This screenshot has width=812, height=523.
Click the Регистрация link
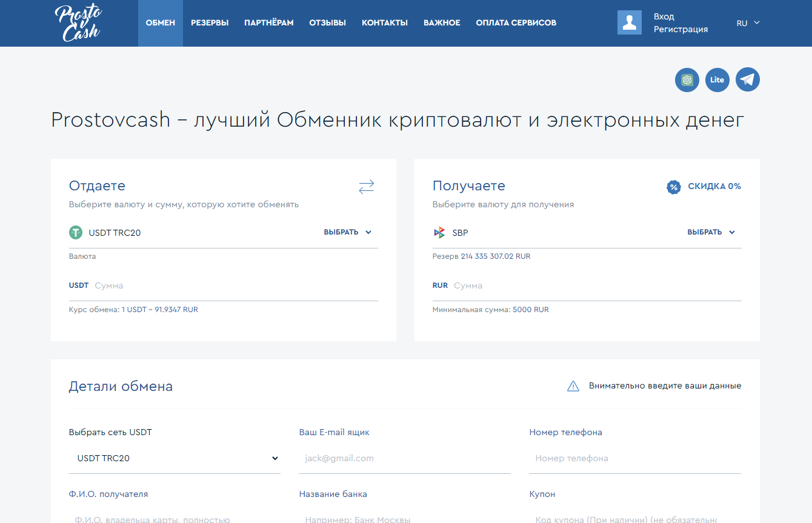(x=681, y=29)
